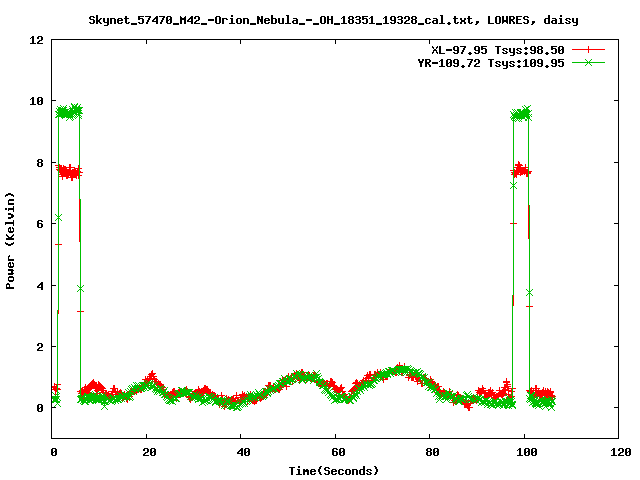Click the y-axis tick label "6"

pyautogui.click(x=40, y=224)
